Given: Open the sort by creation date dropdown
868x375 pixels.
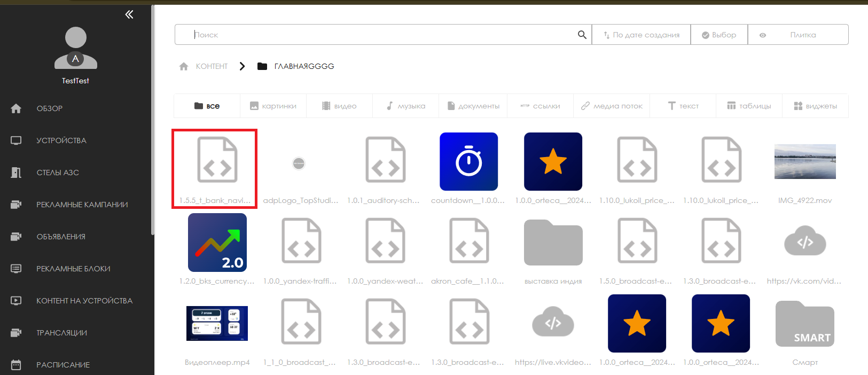Looking at the screenshot, I should pos(641,35).
